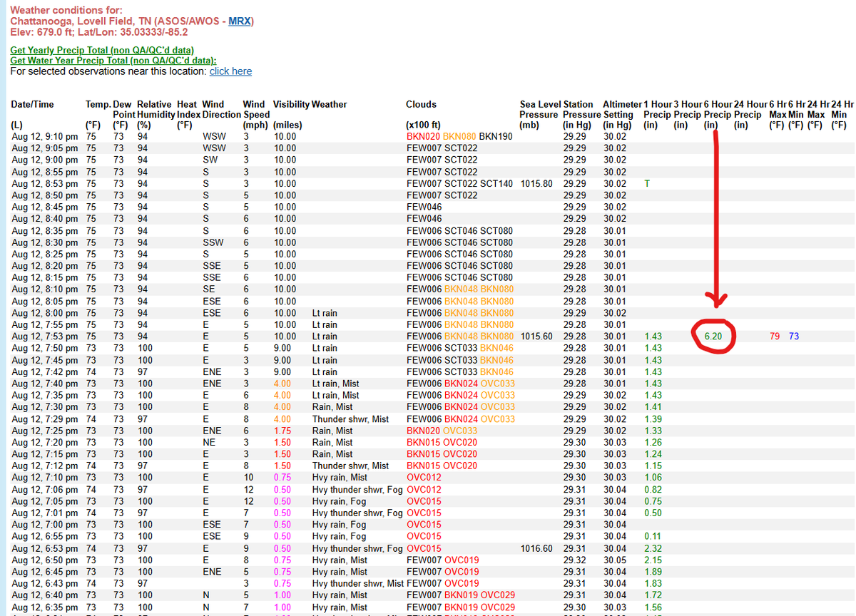Screen dimensions: 856x616
Task: Select the 1.39 precip value at 7:29 pm
Action: [653, 419]
